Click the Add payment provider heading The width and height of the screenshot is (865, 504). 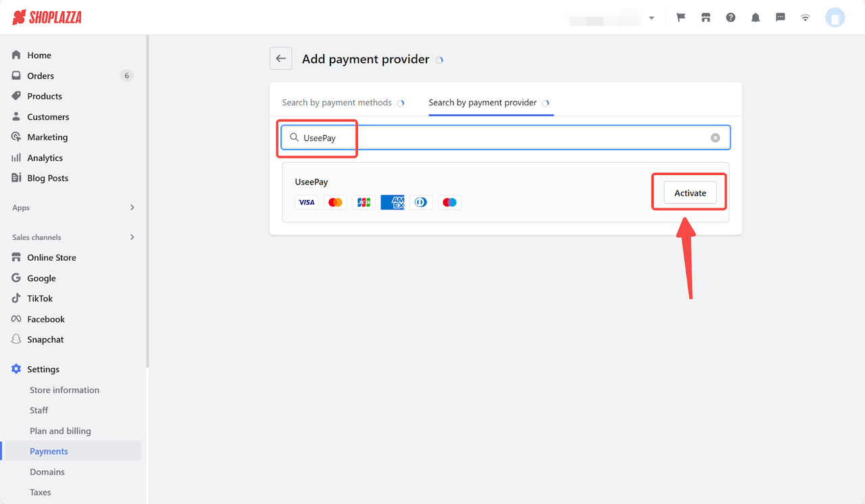coord(366,59)
